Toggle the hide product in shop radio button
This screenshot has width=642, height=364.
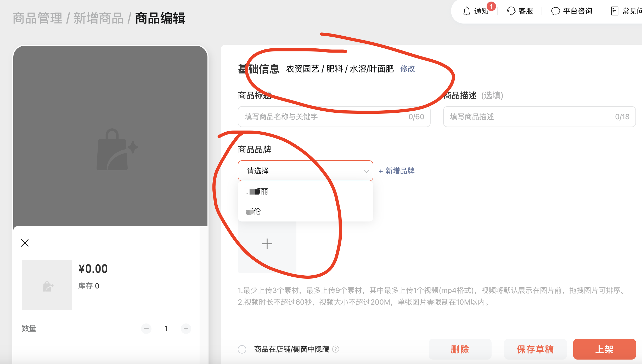(242, 349)
